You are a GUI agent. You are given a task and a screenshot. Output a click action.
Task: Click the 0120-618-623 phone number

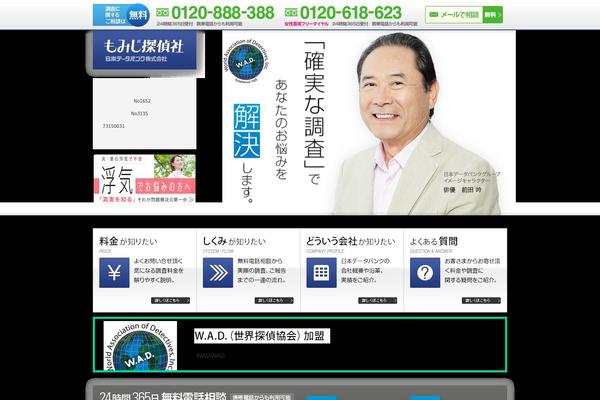coord(351,13)
